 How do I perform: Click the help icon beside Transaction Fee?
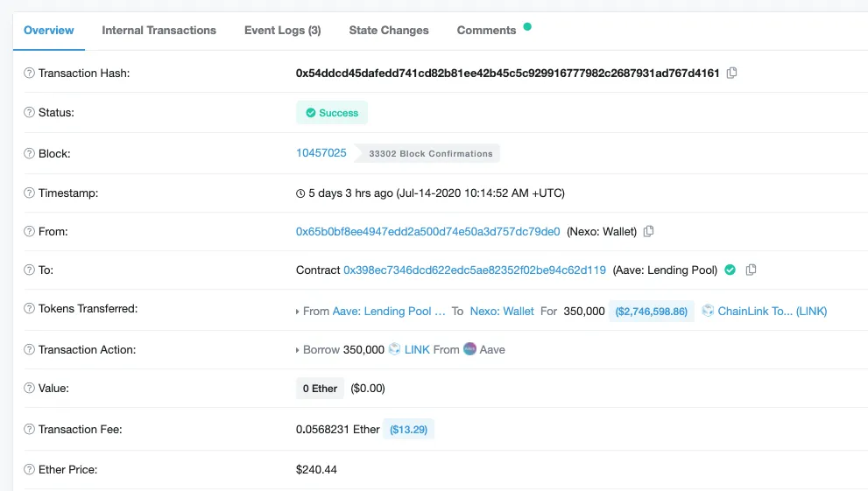29,429
